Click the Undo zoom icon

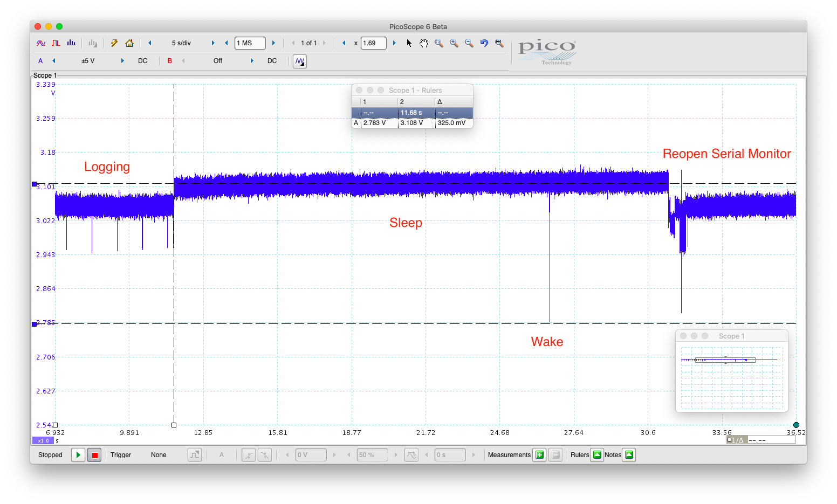click(484, 43)
